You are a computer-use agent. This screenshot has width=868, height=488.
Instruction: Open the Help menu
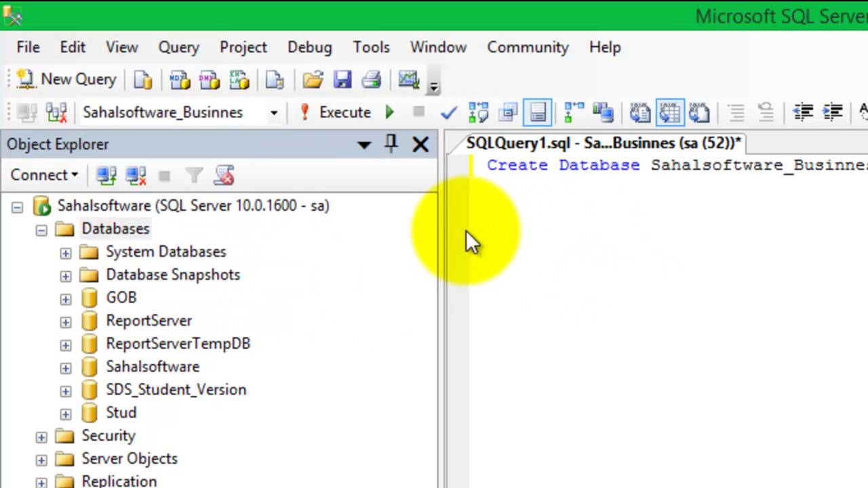click(x=605, y=47)
